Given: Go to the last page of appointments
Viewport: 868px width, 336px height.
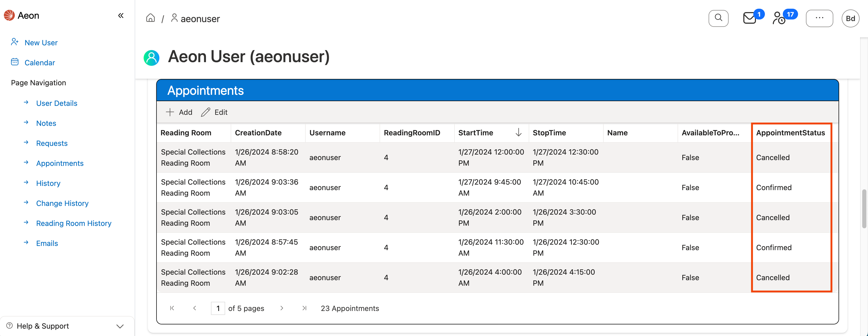Looking at the screenshot, I should point(304,308).
